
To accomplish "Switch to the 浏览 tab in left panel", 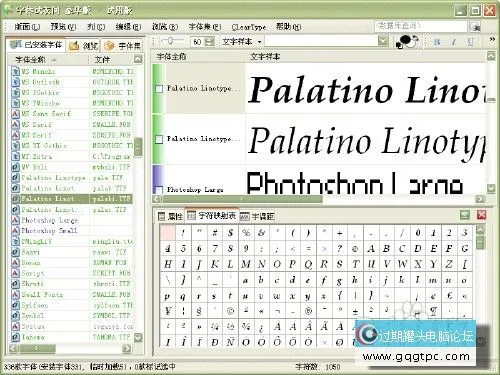I will [83, 46].
